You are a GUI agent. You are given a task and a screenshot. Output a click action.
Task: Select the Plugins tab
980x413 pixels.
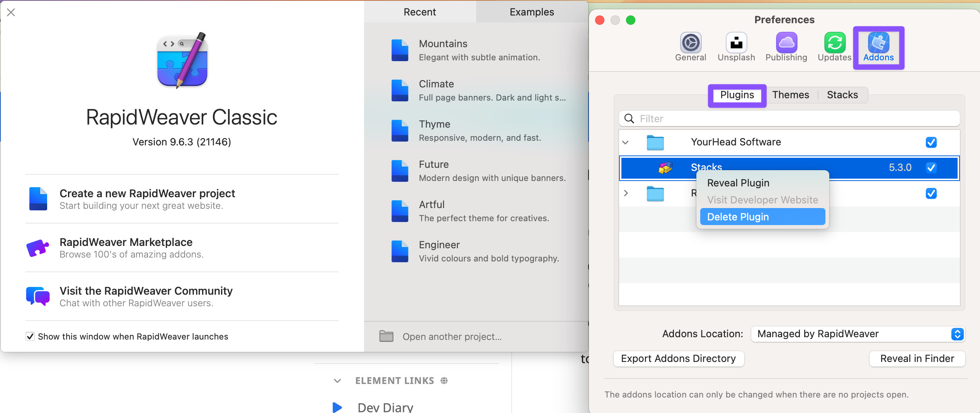(x=737, y=95)
